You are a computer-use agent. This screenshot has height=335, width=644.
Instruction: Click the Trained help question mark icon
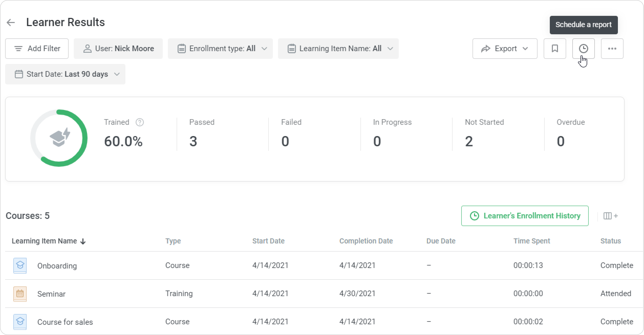tap(139, 122)
